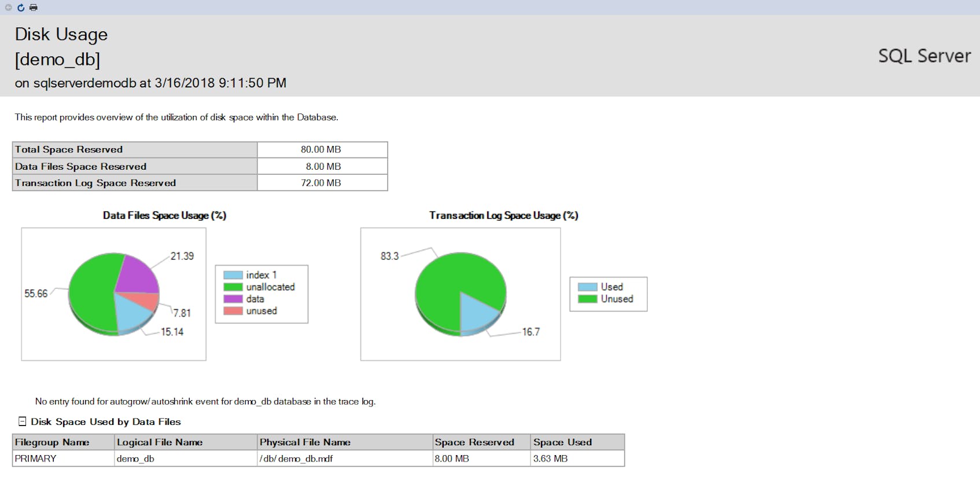Image resolution: width=980 pixels, height=480 pixels.
Task: Click the Refresh report icon
Action: [x=21, y=8]
